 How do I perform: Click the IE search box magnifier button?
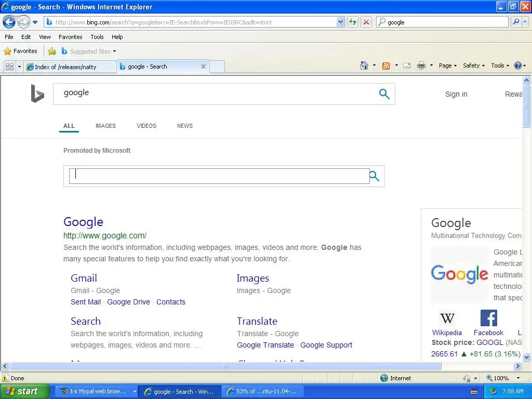click(x=516, y=22)
